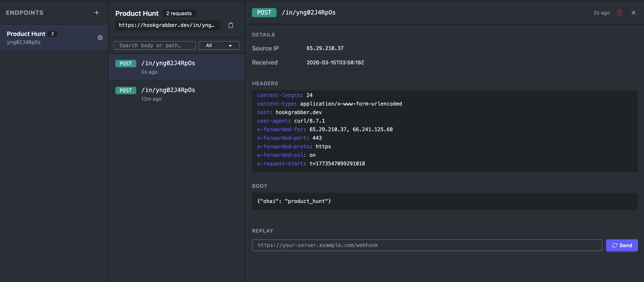This screenshot has height=282, width=644.
Task: Click the '2' request count badge on Product Hunt
Action: (x=52, y=34)
